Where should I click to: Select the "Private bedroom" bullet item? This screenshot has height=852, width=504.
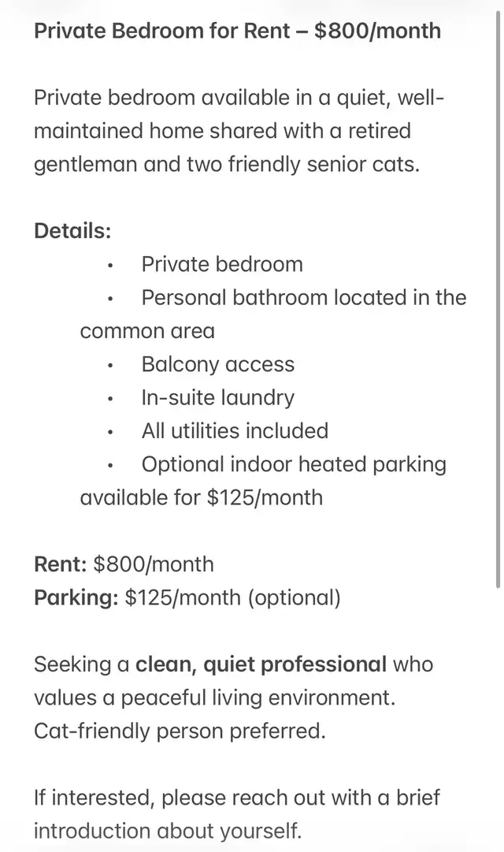click(222, 264)
